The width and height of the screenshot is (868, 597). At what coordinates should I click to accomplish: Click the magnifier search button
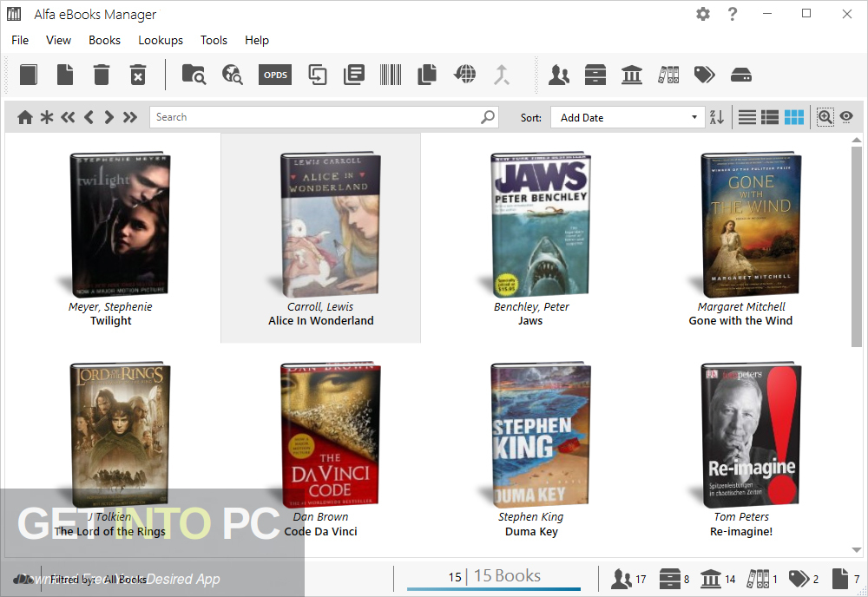(x=488, y=117)
